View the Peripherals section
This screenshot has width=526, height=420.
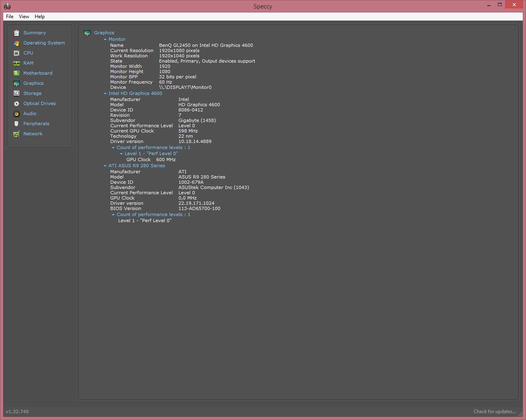point(36,124)
